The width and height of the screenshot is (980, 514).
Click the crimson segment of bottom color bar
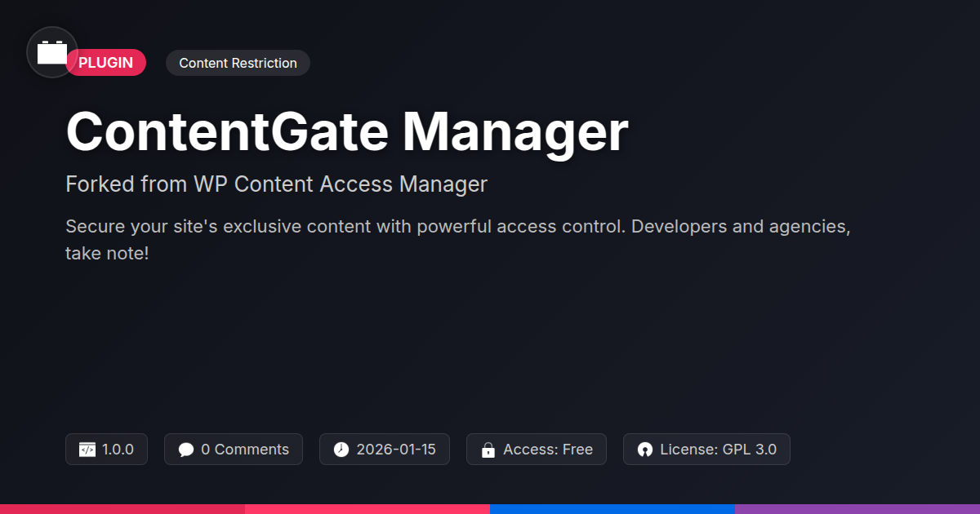[122, 509]
